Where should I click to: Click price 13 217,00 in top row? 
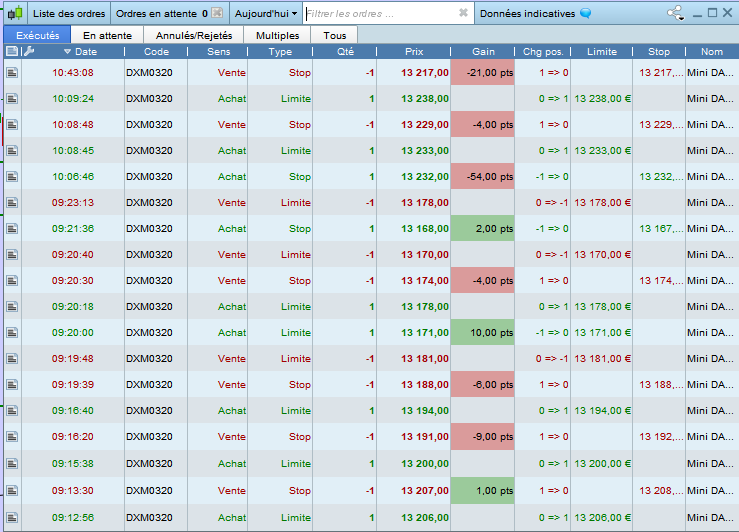(425, 73)
